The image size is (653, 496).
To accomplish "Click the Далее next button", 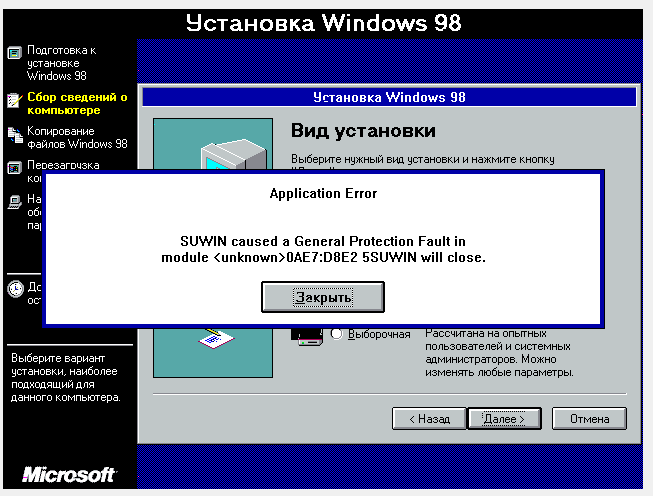I will [x=504, y=419].
